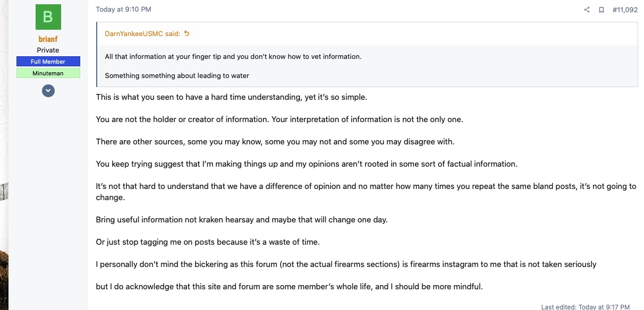Screen dimensions: 644x310
Task: Click the line about stop tagging me
Action: point(208,242)
